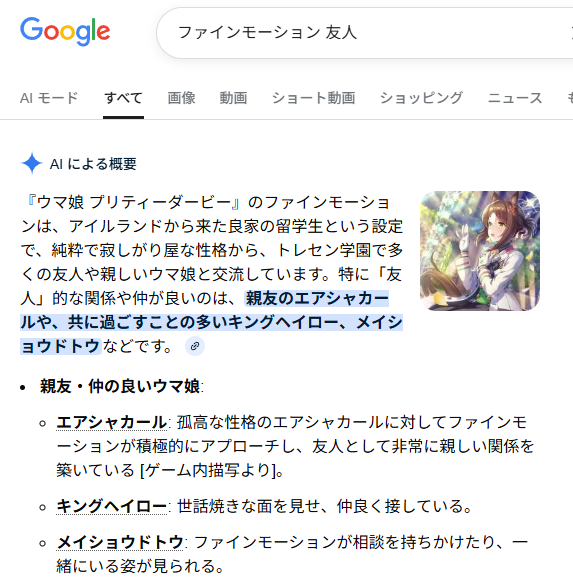The height and width of the screenshot is (583, 573).
Task: Switch to the AI モード tab
Action: tap(49, 98)
